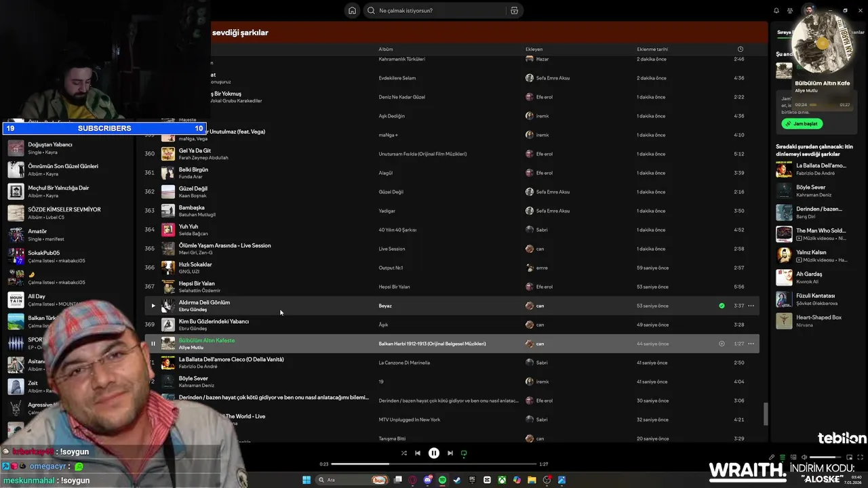Sort by the Ekleyen column header
This screenshot has height=488, width=868.
(x=534, y=49)
